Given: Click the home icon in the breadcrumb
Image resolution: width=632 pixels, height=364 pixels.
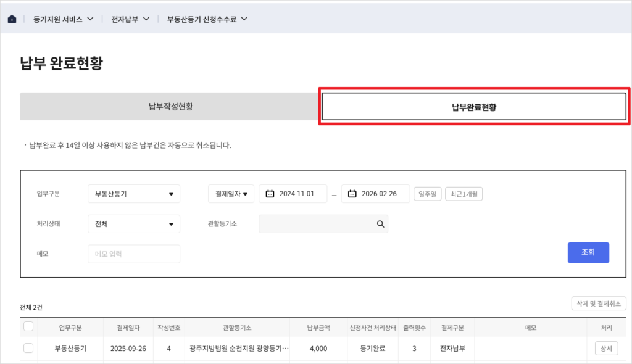Looking at the screenshot, I should [12, 18].
